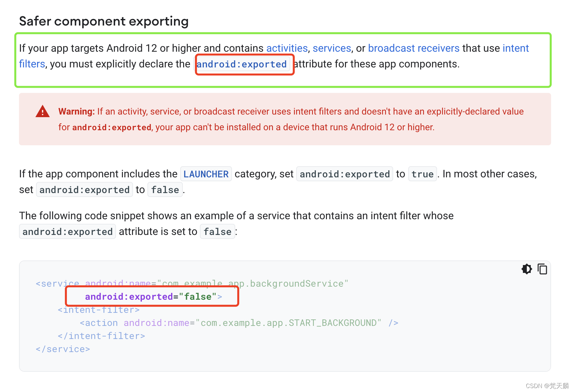Toggle dark theme for code snippet
Viewport: 574px width, 392px height.
click(x=527, y=269)
